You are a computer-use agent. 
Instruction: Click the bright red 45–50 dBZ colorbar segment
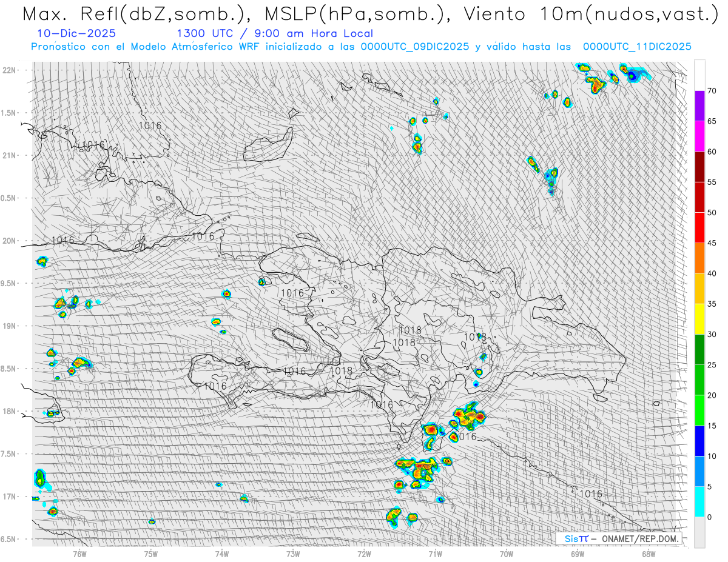(x=699, y=228)
